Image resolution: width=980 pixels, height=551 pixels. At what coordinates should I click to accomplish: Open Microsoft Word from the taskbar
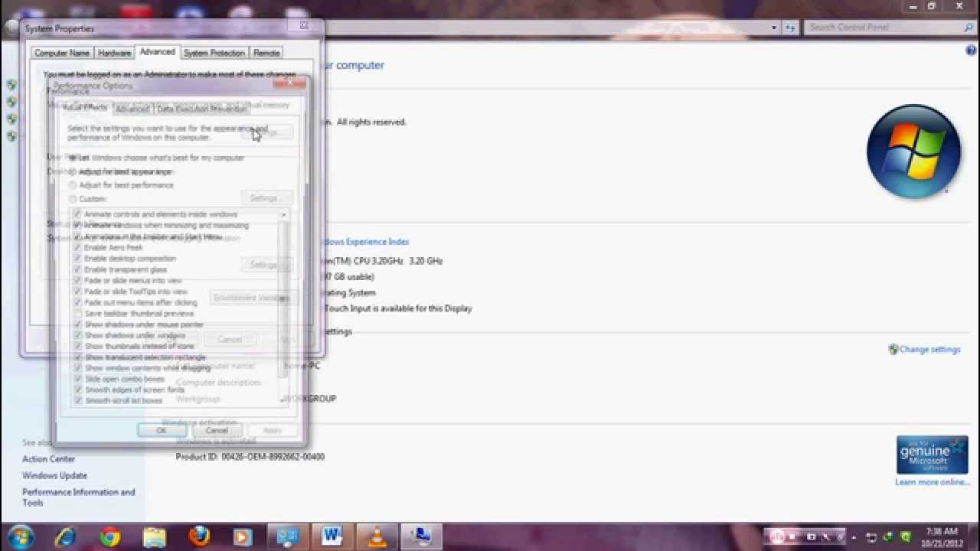[x=332, y=536]
